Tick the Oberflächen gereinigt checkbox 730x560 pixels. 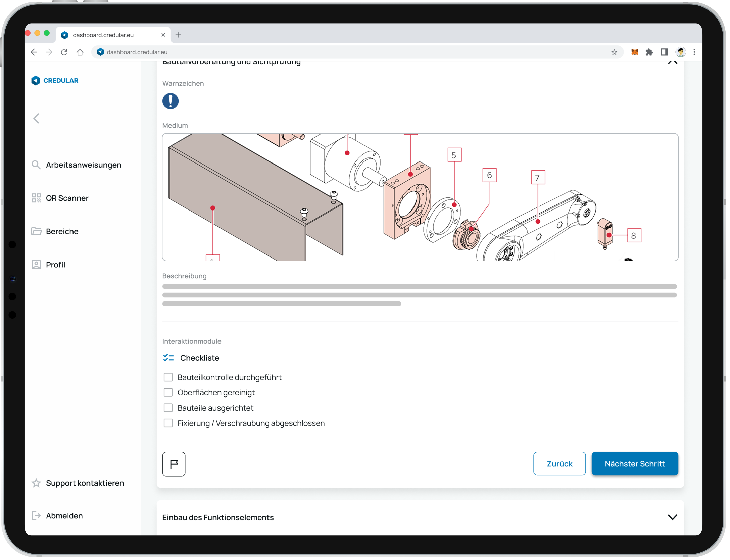click(168, 392)
